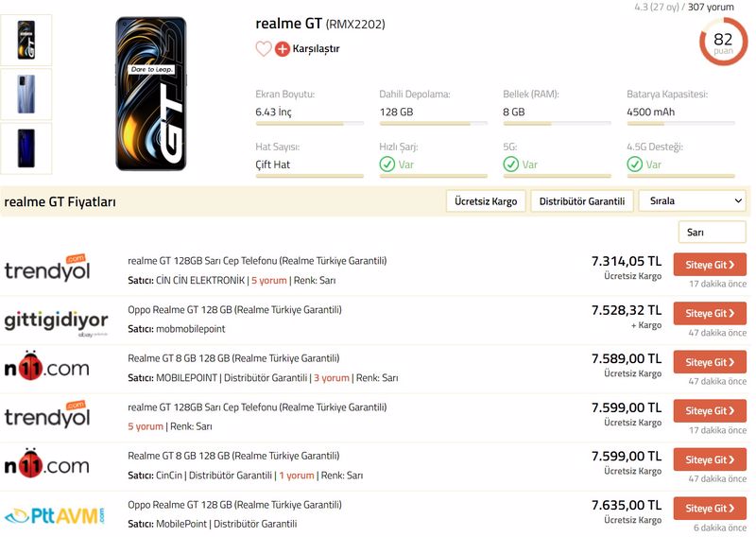Click Siteye Git for CinCin 7.599,00 TL offer

[x=710, y=459]
